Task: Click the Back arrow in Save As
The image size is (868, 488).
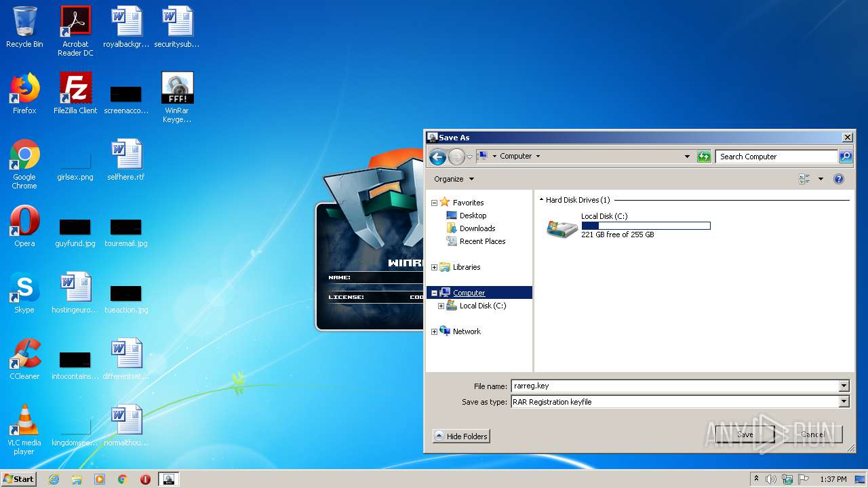Action: 437,157
